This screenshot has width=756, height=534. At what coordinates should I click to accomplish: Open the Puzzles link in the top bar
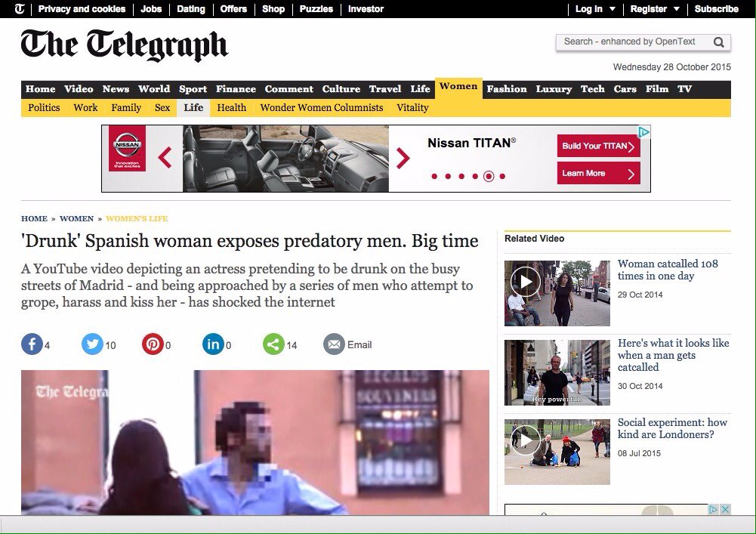pos(316,8)
